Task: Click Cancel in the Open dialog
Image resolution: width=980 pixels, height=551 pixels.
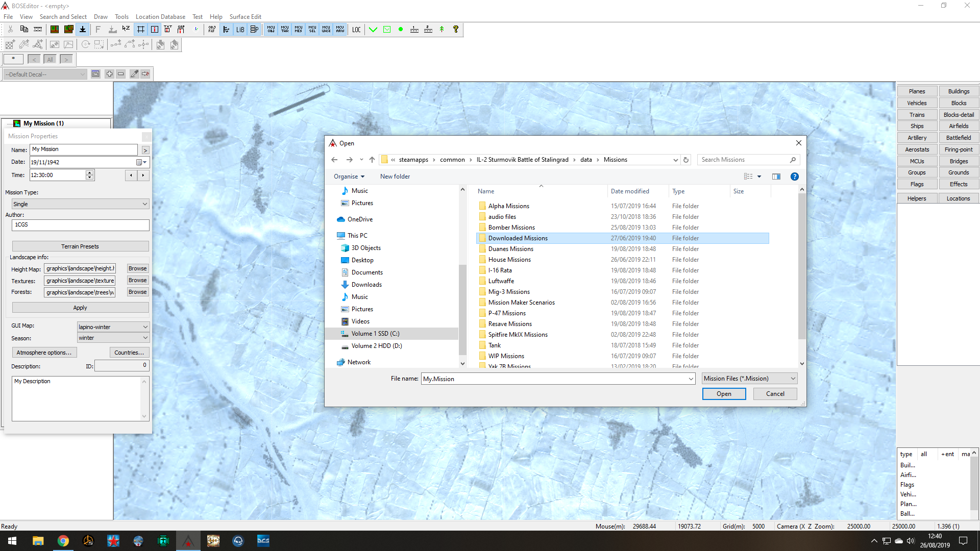Action: pyautogui.click(x=775, y=394)
